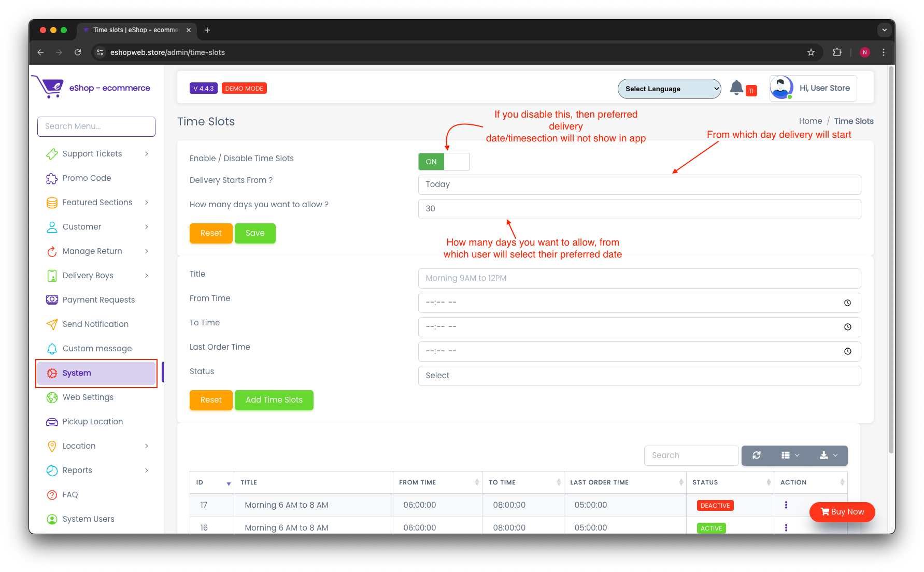Click three-dot action icon for row 17
Screen dimensions: 924x572
786,505
